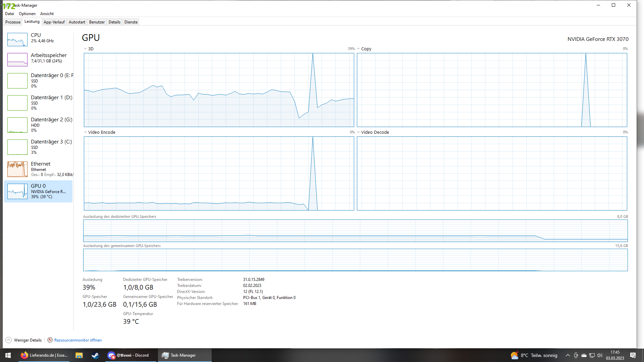Open the 3D engine dropdown
644x362 pixels.
(x=86, y=49)
